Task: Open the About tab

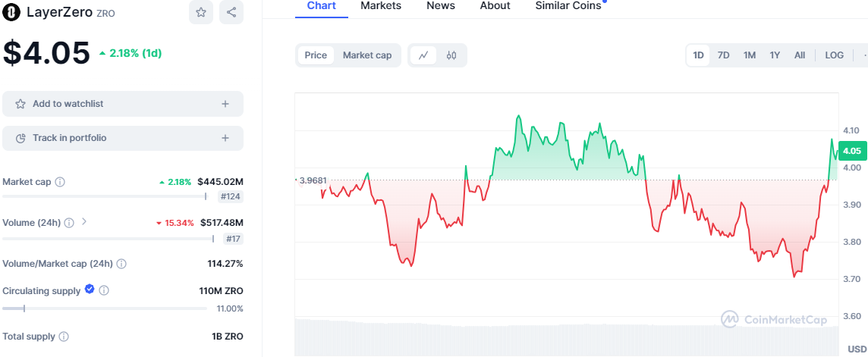Action: coord(495,6)
